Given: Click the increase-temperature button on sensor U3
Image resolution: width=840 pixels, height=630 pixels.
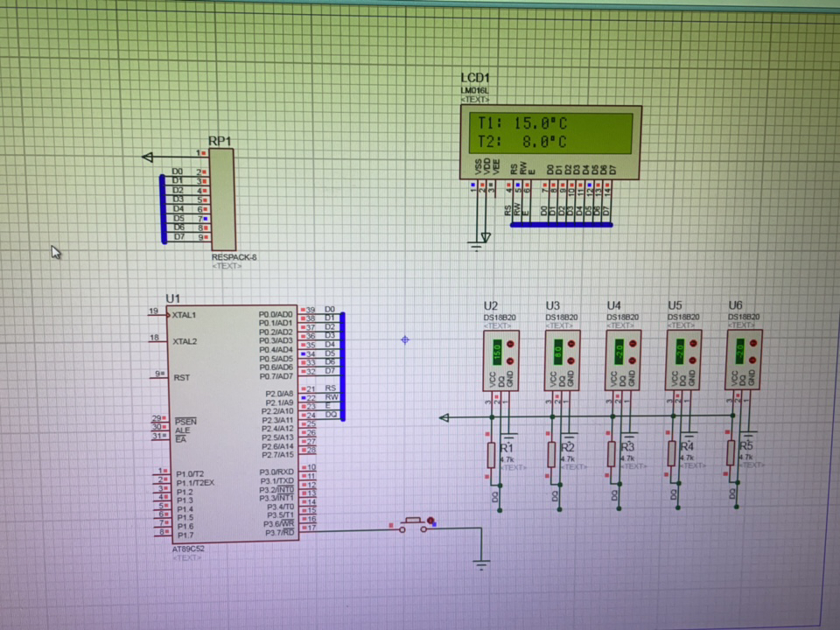Looking at the screenshot, I should [x=571, y=344].
